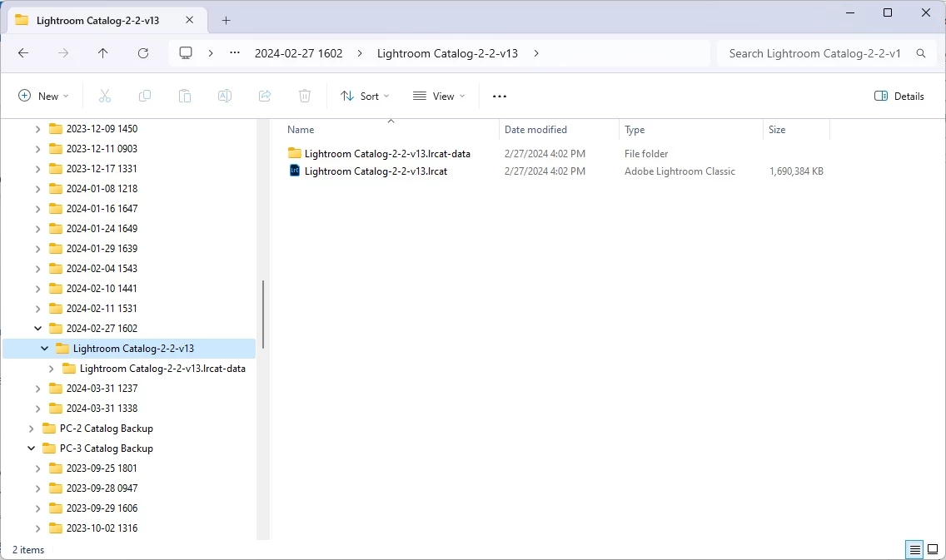The image size is (946, 560).
Task: Click the Adobe Lightroom Classic type cell
Action: pyautogui.click(x=680, y=171)
